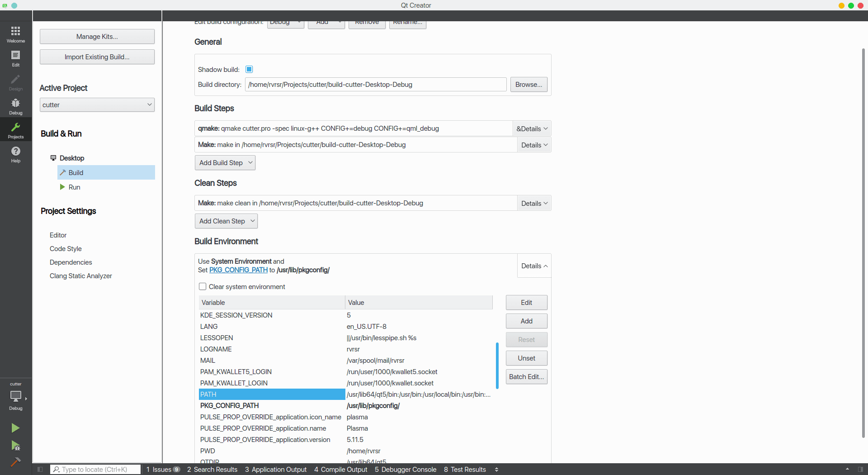Open the Welcome mode
The height and width of the screenshot is (475, 868).
tap(16, 34)
